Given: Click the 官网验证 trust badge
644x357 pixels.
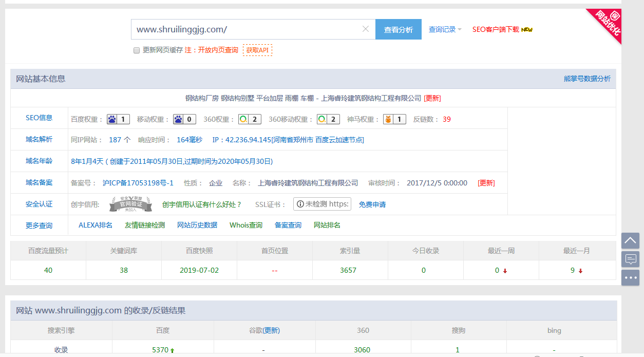Looking at the screenshot, I should [130, 204].
